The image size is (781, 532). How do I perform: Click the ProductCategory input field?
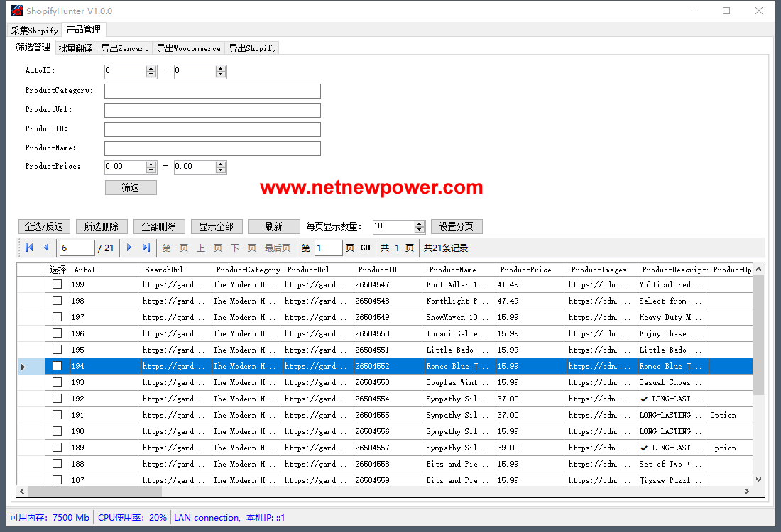point(212,91)
